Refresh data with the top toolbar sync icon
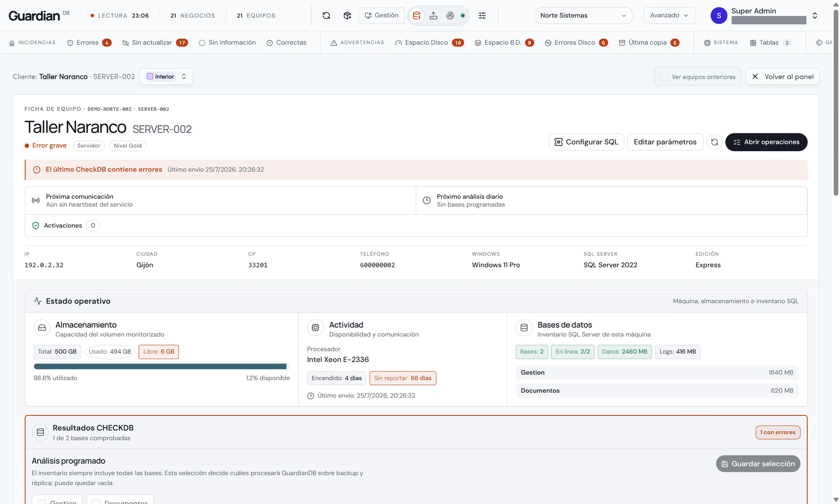840x504 pixels. tap(326, 15)
